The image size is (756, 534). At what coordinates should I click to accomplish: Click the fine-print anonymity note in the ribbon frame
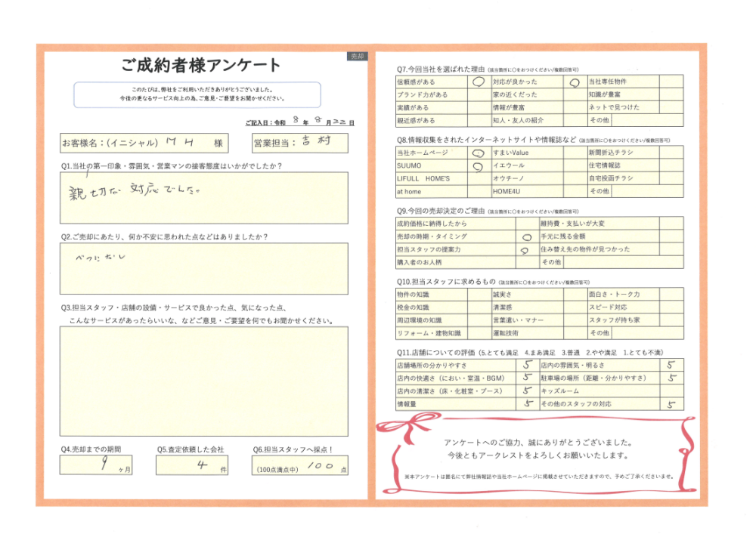click(x=538, y=477)
